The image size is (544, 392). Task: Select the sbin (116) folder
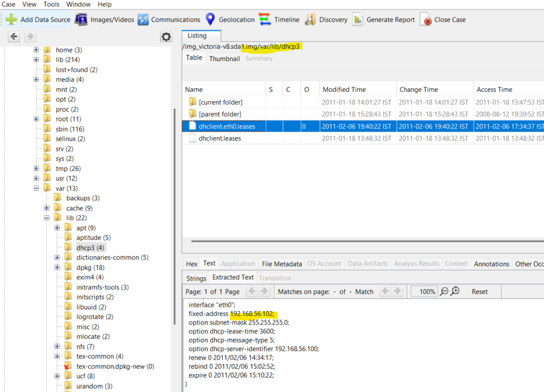coord(70,129)
